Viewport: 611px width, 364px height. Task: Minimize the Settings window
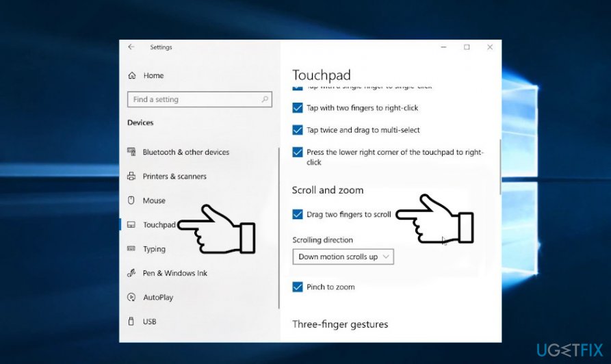pos(443,47)
